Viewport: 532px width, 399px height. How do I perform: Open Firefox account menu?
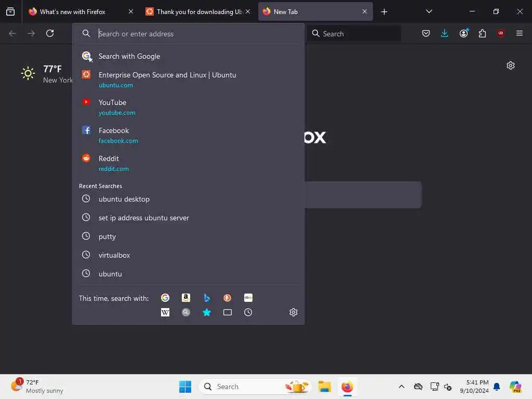463,33
